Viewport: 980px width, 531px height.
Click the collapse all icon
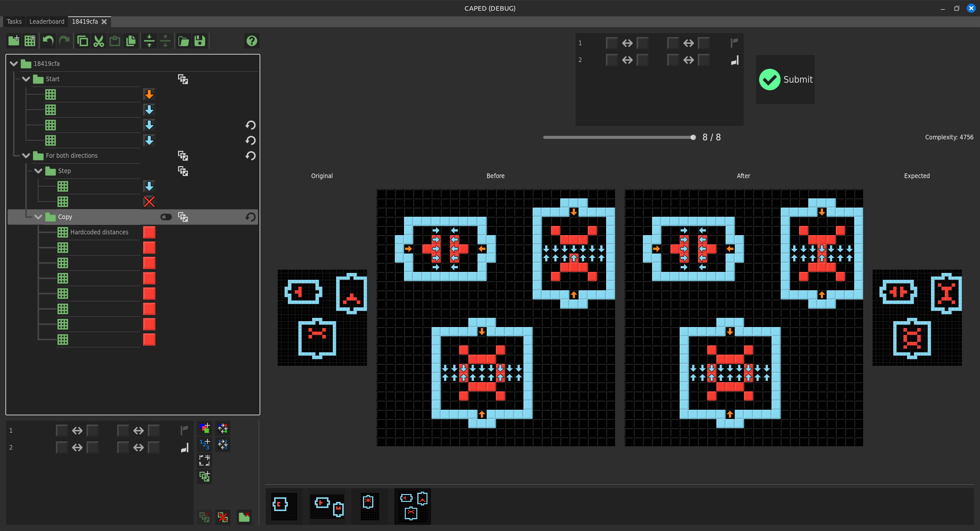tap(149, 41)
